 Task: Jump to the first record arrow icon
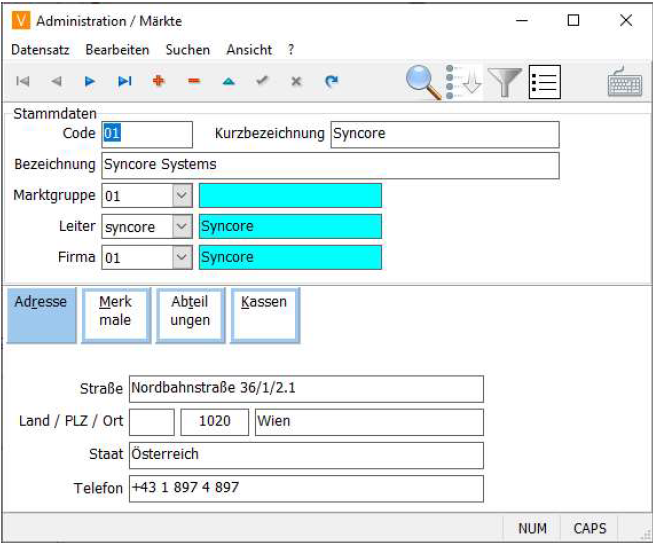tap(23, 82)
